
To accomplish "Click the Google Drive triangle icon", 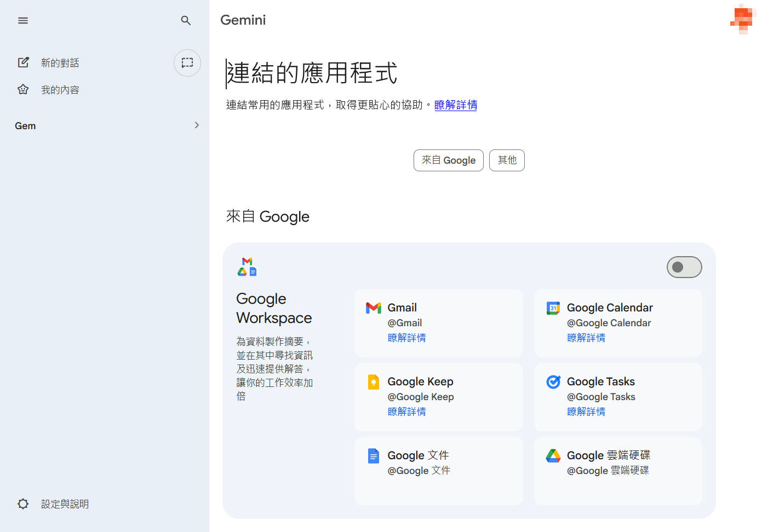I will click(553, 455).
